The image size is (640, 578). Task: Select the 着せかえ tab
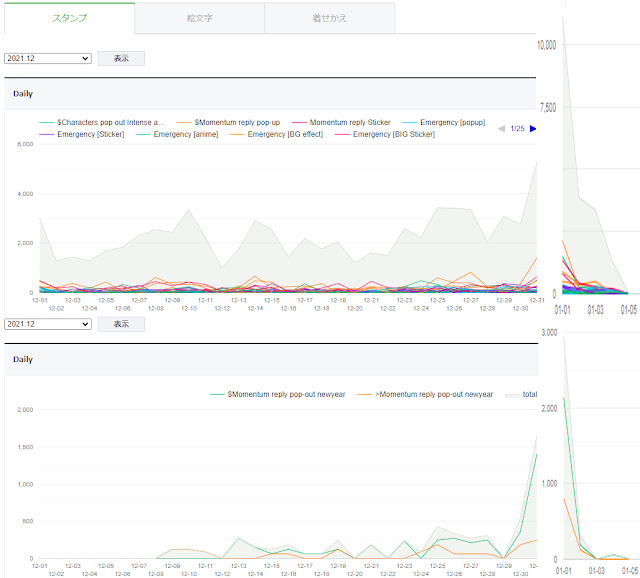330,18
